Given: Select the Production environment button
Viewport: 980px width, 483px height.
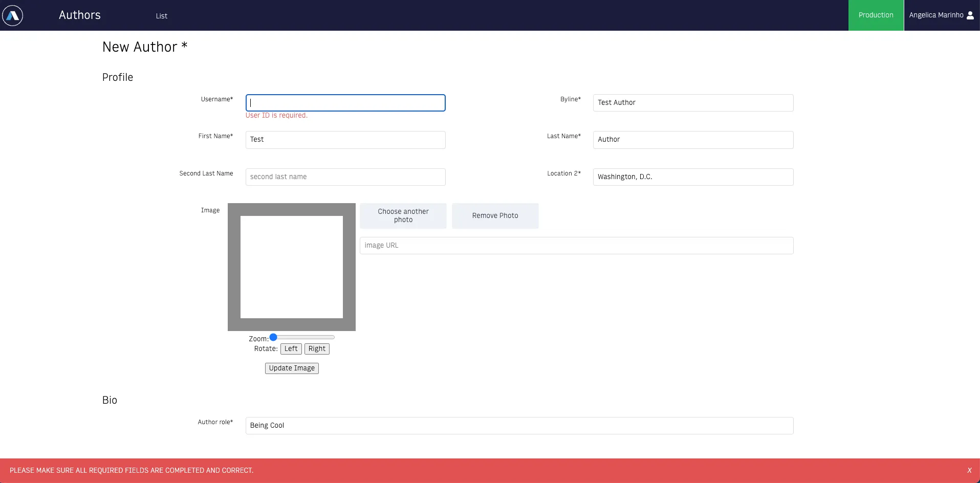Looking at the screenshot, I should click(x=876, y=15).
